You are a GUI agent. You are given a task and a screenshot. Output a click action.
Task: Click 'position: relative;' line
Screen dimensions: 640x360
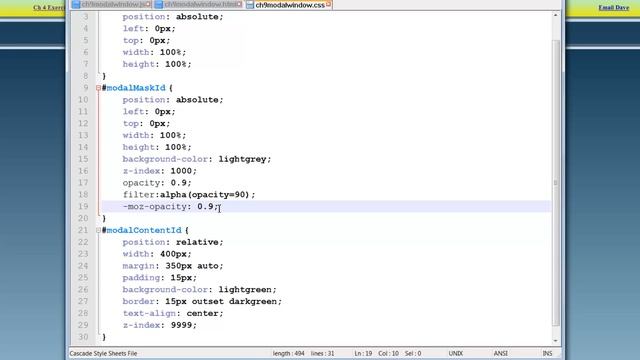point(173,242)
